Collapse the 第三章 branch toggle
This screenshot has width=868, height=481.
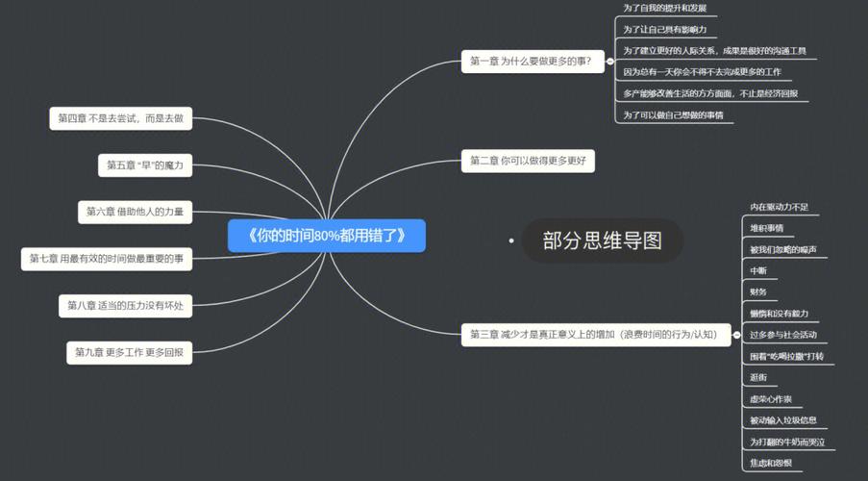click(737, 335)
